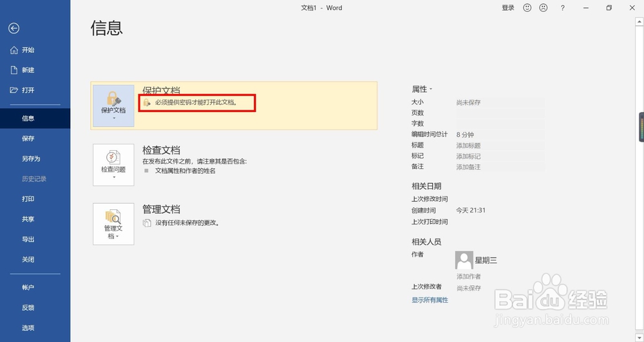
Task: Click text 文档属性和作者的姓名
Action: [x=185, y=171]
